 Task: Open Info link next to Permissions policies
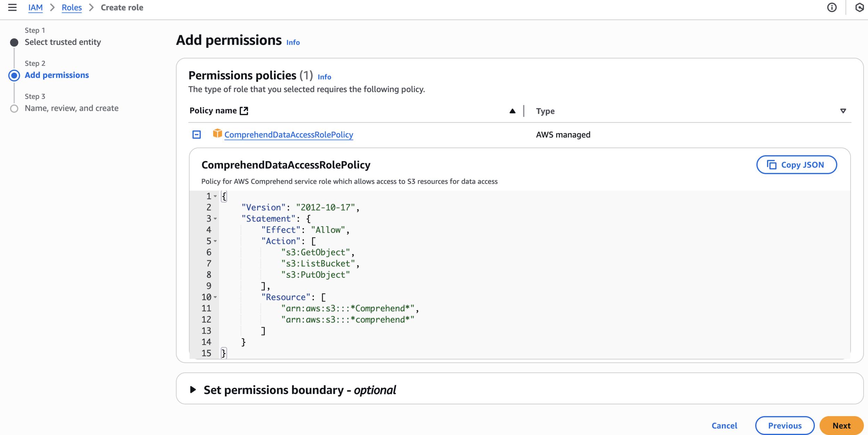click(324, 77)
